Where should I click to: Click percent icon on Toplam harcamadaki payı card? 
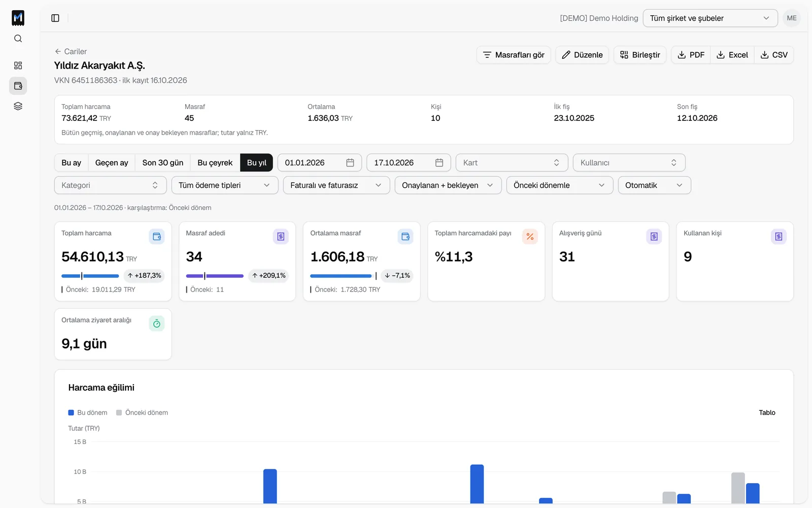point(530,237)
